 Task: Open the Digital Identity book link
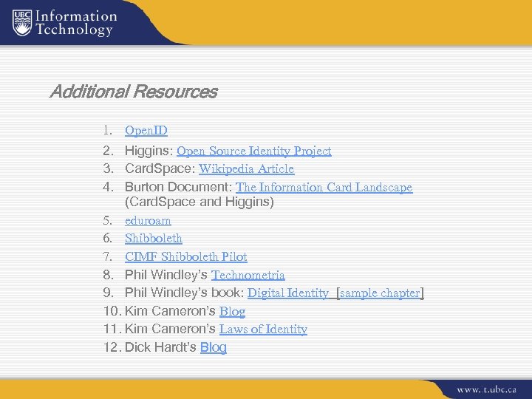pos(288,293)
